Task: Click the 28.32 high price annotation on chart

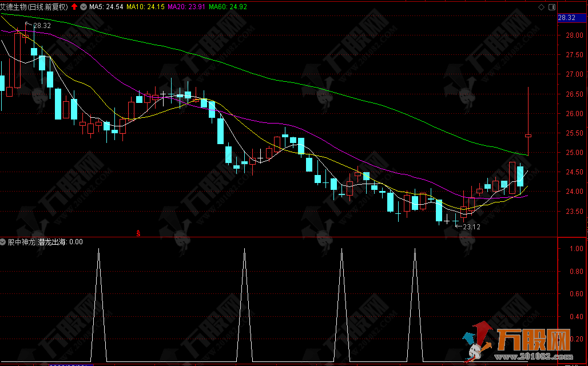Action: tap(42, 26)
